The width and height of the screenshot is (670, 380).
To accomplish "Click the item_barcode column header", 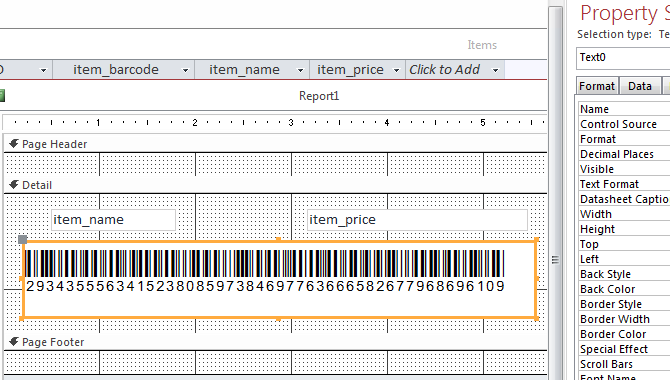I will pyautogui.click(x=123, y=70).
